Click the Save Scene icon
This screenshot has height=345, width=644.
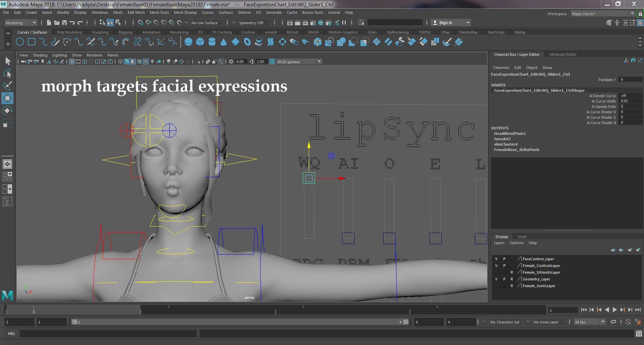(64, 23)
